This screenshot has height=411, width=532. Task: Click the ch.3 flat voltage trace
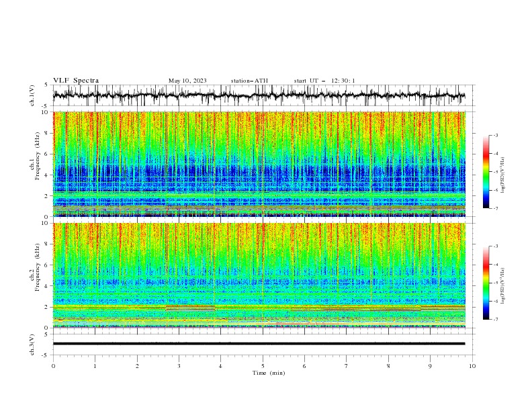coord(259,344)
